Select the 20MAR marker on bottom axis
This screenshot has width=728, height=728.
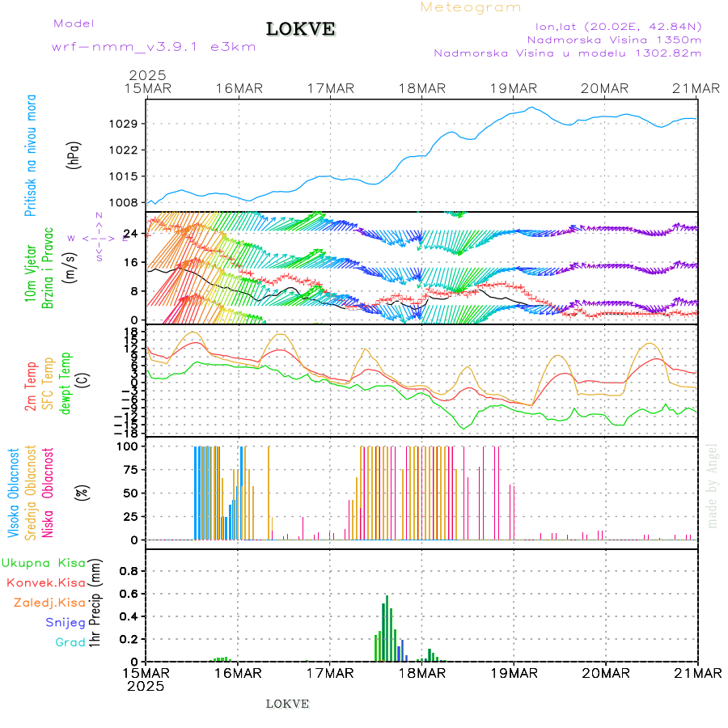[605, 673]
